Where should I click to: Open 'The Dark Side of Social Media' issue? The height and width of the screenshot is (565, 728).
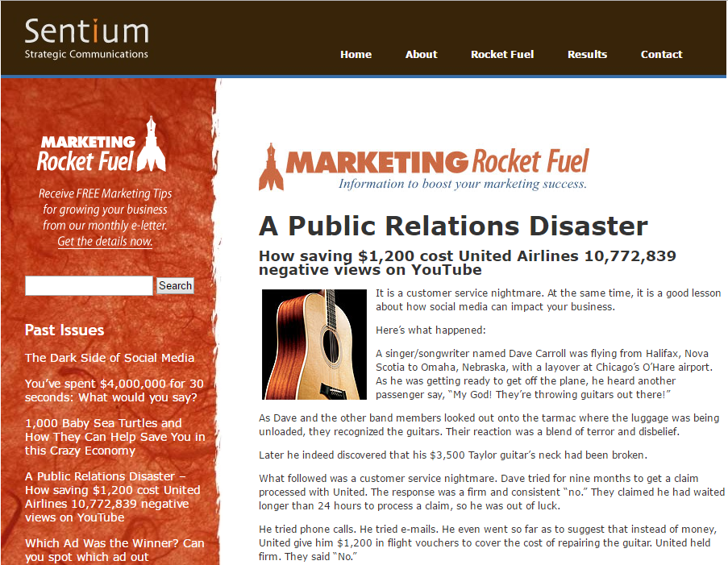110,358
